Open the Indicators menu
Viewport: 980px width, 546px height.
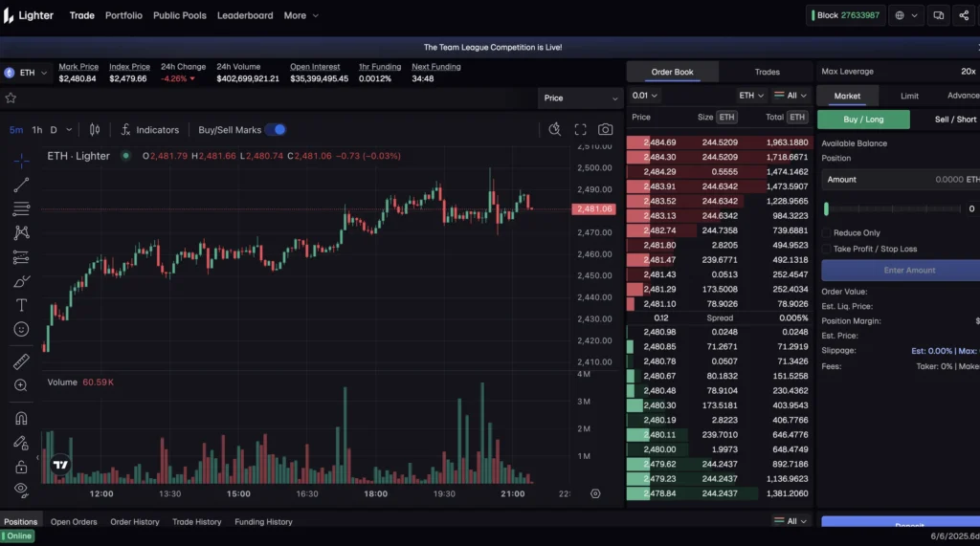tap(150, 130)
